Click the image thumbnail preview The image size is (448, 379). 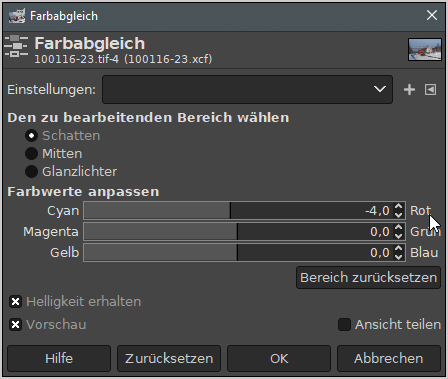425,49
